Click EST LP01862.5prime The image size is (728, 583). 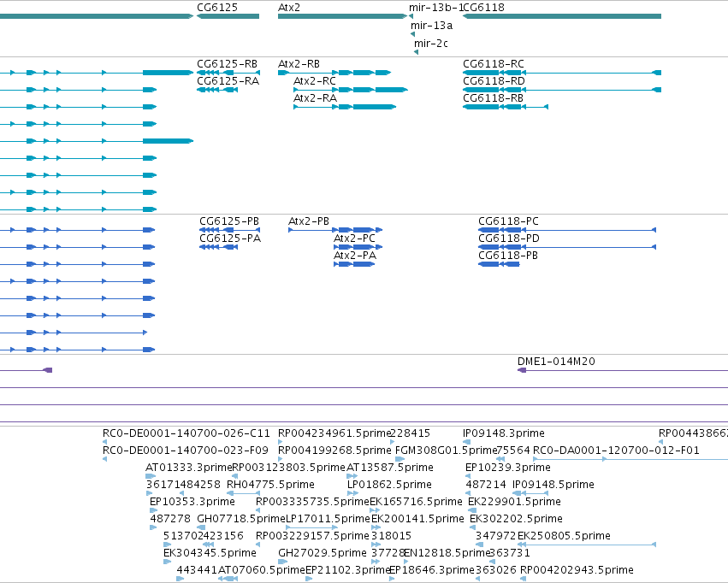click(x=389, y=485)
